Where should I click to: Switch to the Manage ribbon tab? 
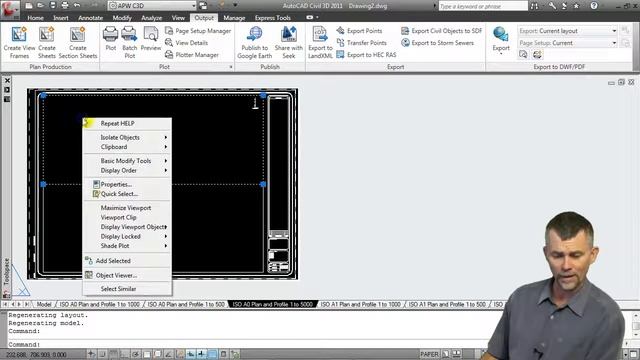pyautogui.click(x=234, y=18)
